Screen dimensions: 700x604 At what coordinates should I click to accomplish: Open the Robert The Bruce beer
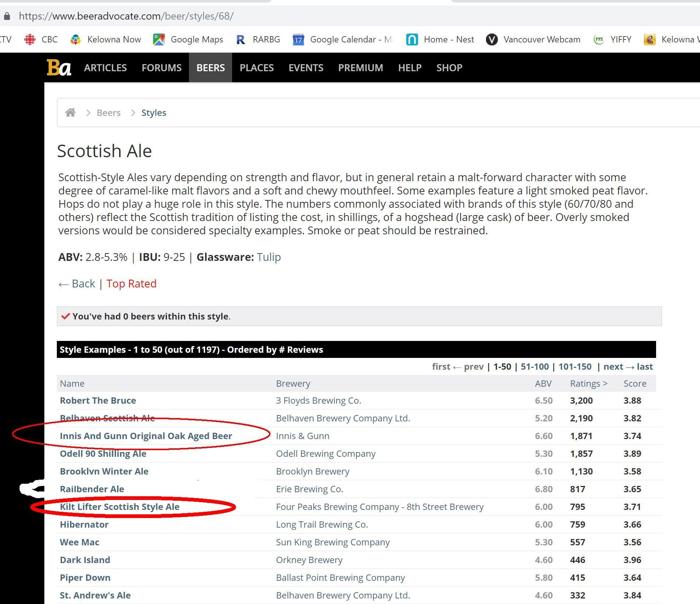tap(98, 400)
